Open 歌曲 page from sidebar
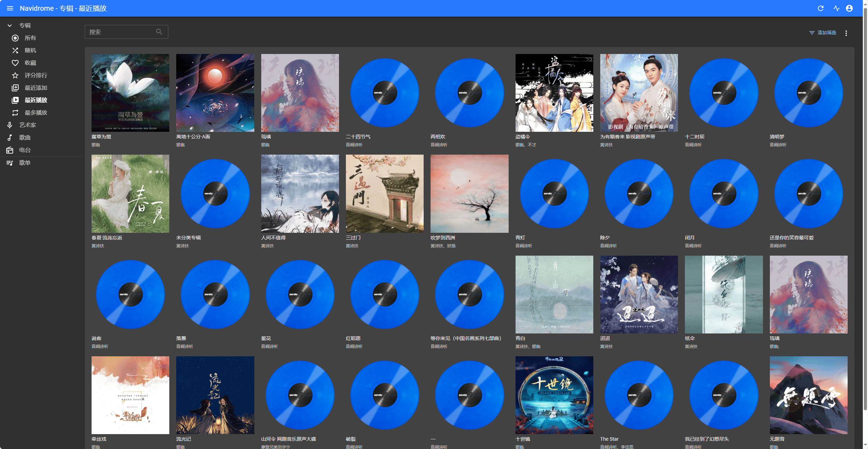This screenshot has height=449, width=868. (25, 137)
